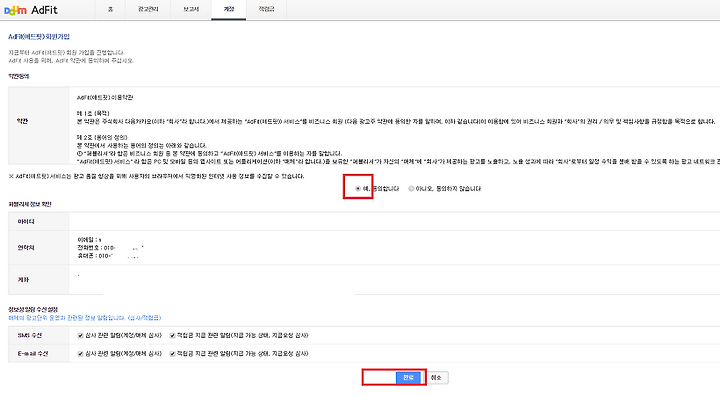The image size is (720, 396).
Task: Click the 아이디 row label
Action: (26, 221)
